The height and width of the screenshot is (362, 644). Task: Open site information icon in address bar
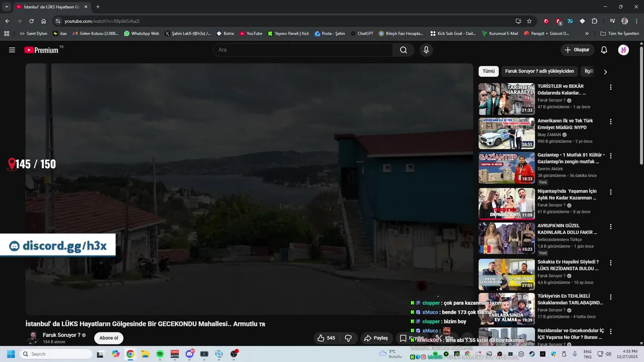click(x=58, y=21)
